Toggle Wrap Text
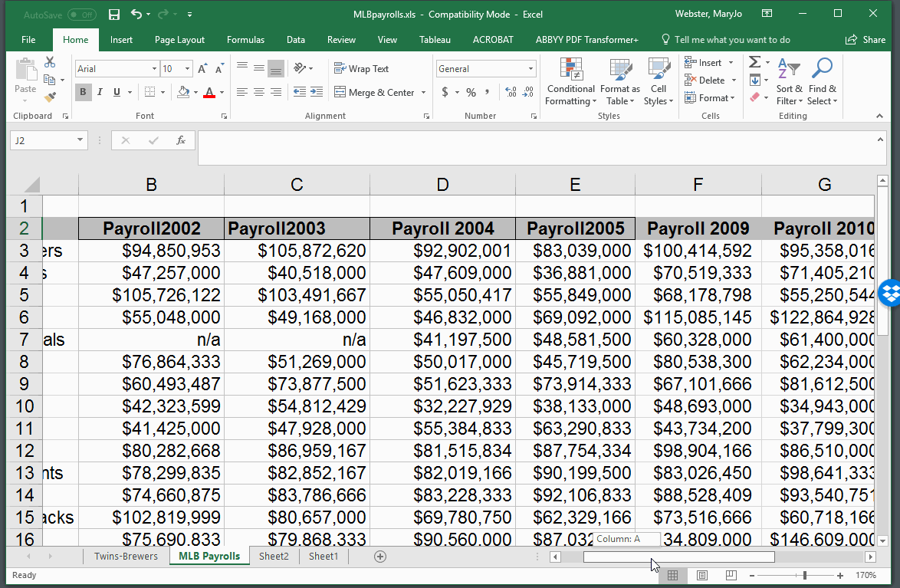This screenshot has height=588, width=900. [x=362, y=68]
